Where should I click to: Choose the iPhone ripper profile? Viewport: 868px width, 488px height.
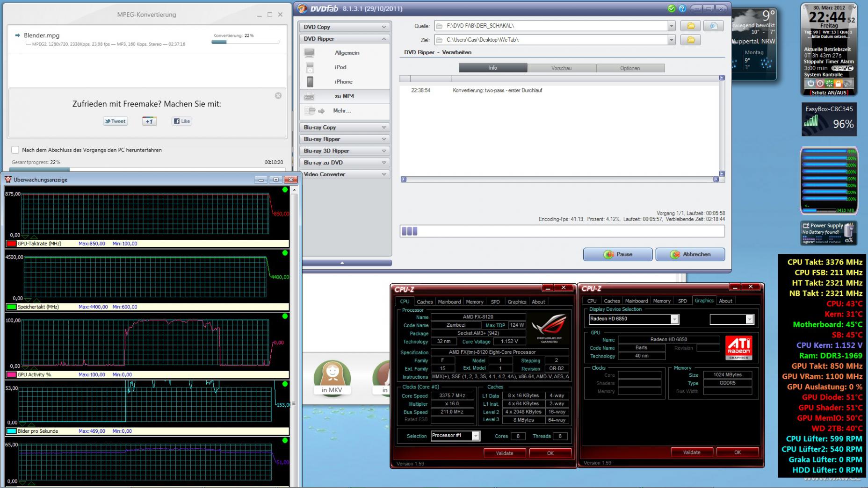(344, 82)
